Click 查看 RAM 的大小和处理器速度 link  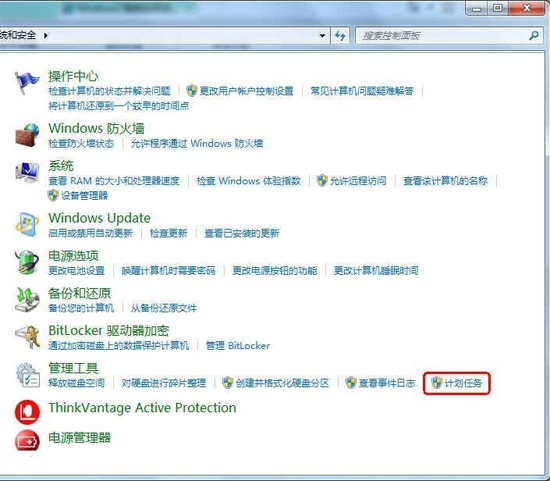tap(114, 181)
